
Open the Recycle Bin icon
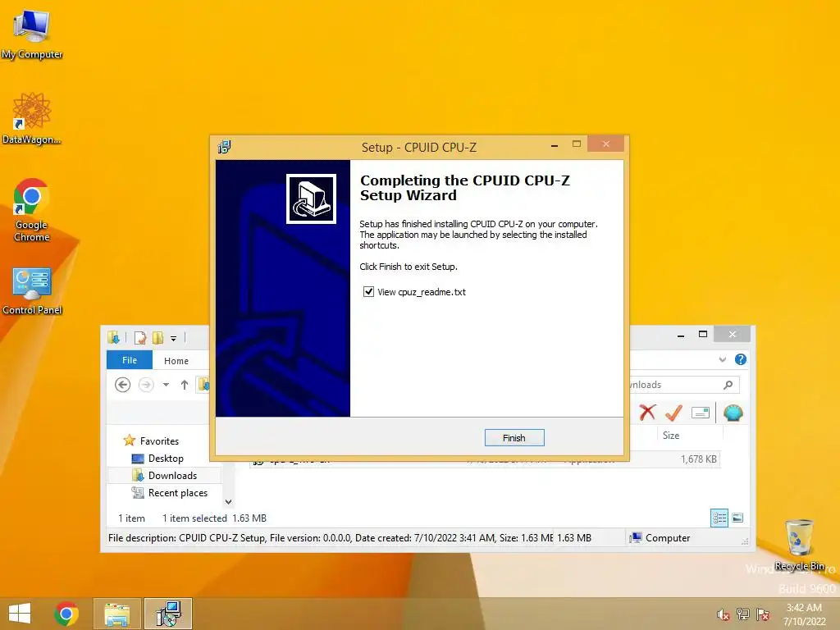click(x=799, y=545)
